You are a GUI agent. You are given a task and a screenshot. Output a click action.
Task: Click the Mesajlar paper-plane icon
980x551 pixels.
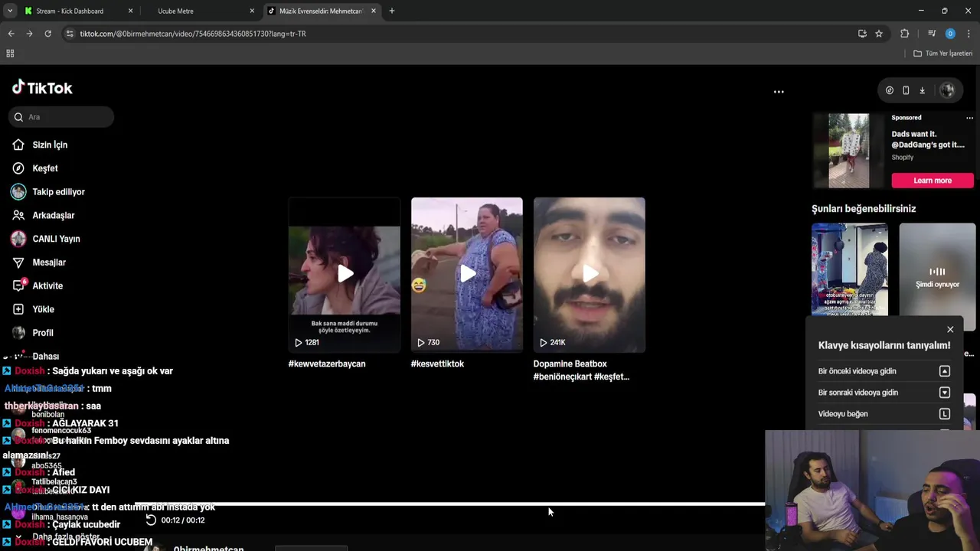click(x=18, y=262)
